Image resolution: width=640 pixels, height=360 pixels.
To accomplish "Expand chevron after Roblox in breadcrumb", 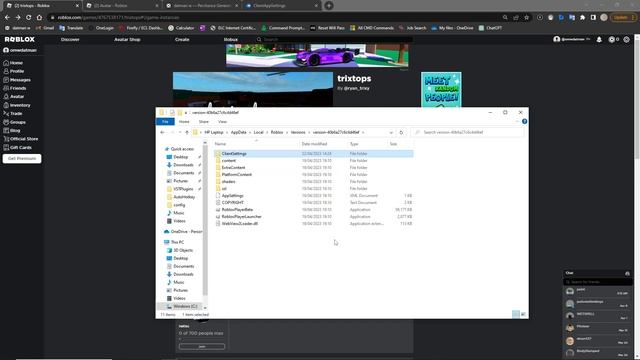I will [x=287, y=132].
